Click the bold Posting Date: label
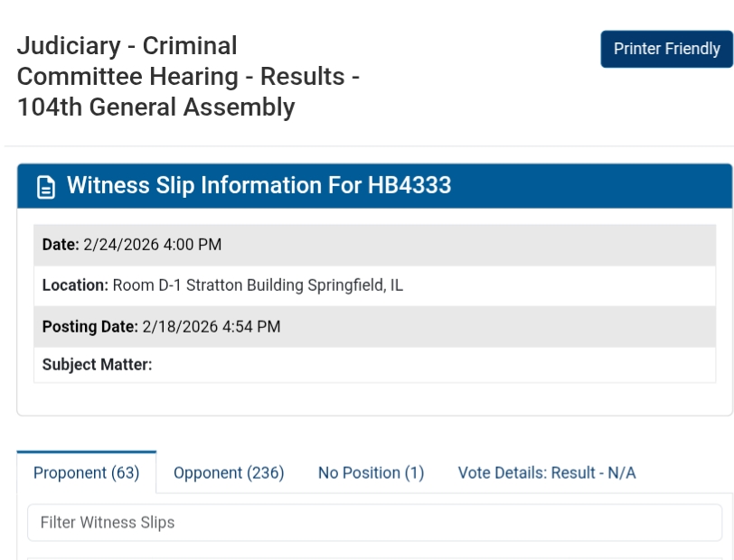This screenshot has width=734, height=560. pyautogui.click(x=90, y=326)
